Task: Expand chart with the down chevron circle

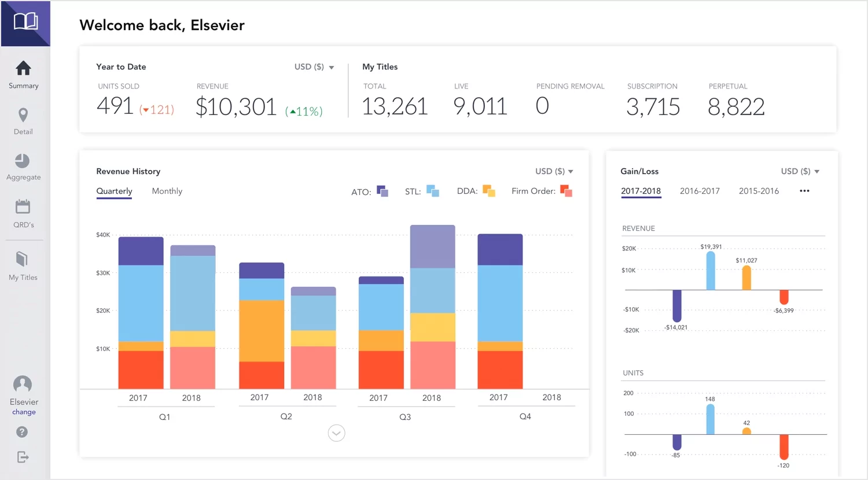Action: point(336,433)
